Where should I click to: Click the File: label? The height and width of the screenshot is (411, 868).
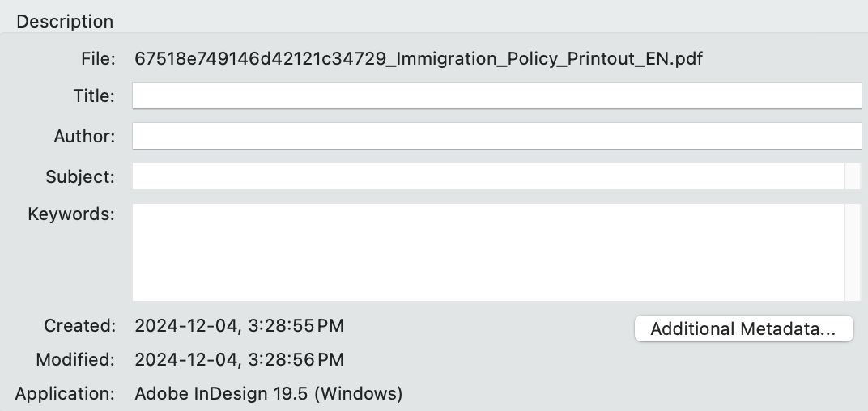98,58
